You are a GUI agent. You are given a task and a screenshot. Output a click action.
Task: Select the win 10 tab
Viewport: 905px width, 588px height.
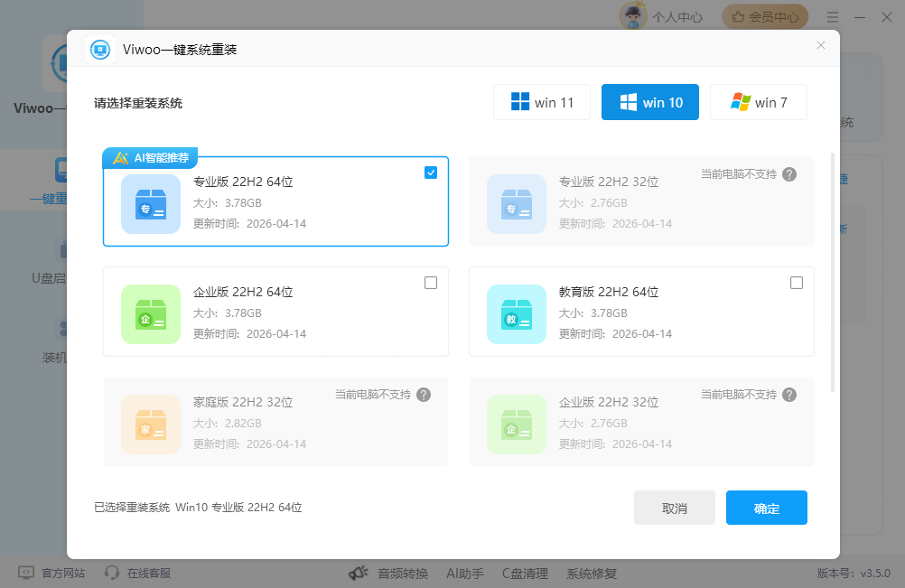(650, 102)
